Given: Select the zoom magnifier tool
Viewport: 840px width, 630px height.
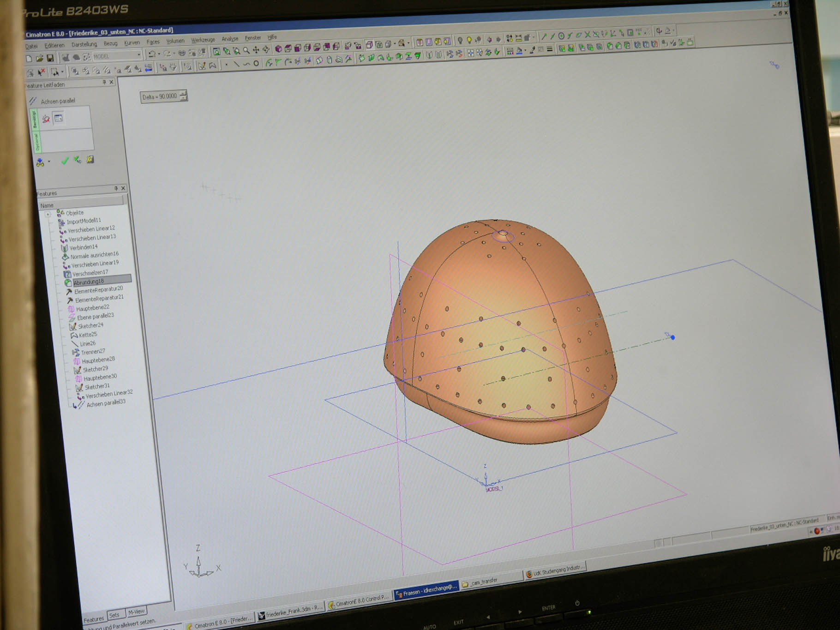Looking at the screenshot, I should click(x=246, y=50).
